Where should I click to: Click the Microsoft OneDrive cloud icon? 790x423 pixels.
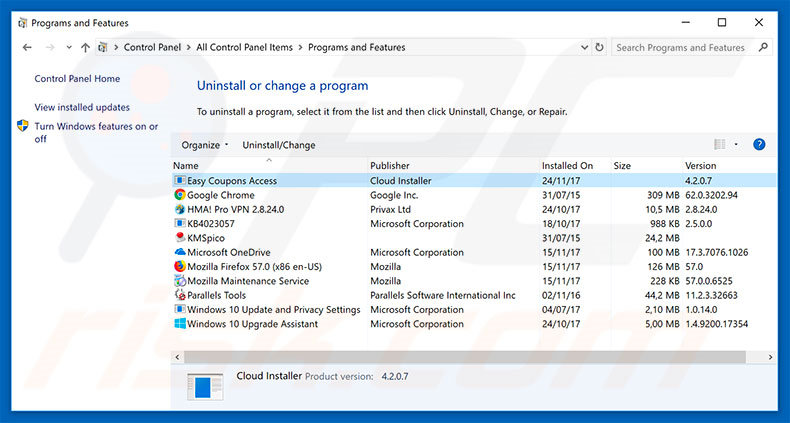[180, 253]
